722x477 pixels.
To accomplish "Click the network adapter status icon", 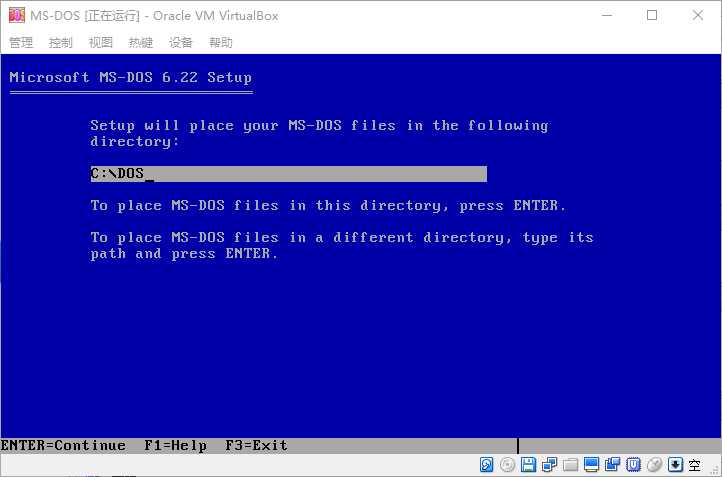I will coord(549,465).
